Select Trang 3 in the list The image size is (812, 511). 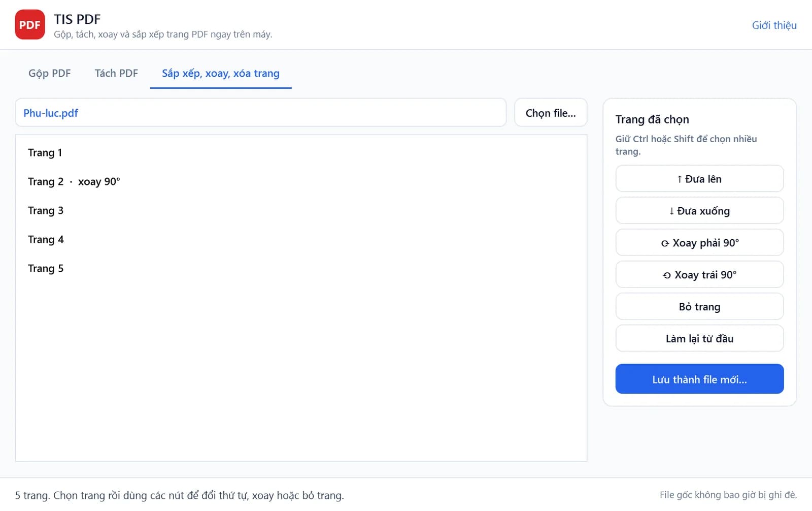(x=301, y=211)
